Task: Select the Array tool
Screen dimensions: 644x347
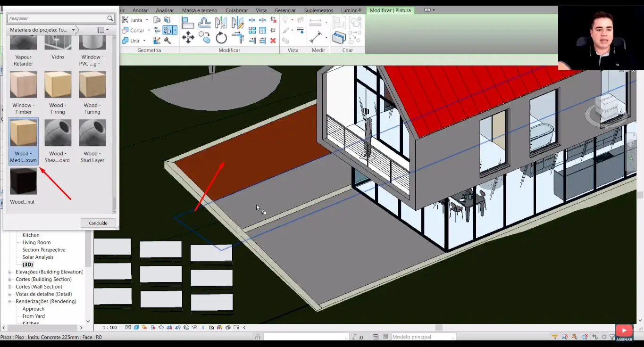Action: tap(252, 30)
